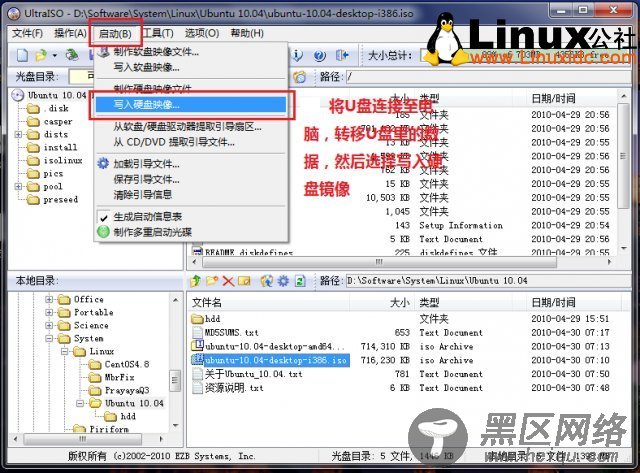
Task: Choose 从软盘/硬盘驱动器提取引导扇区... entry
Action: 191,127
